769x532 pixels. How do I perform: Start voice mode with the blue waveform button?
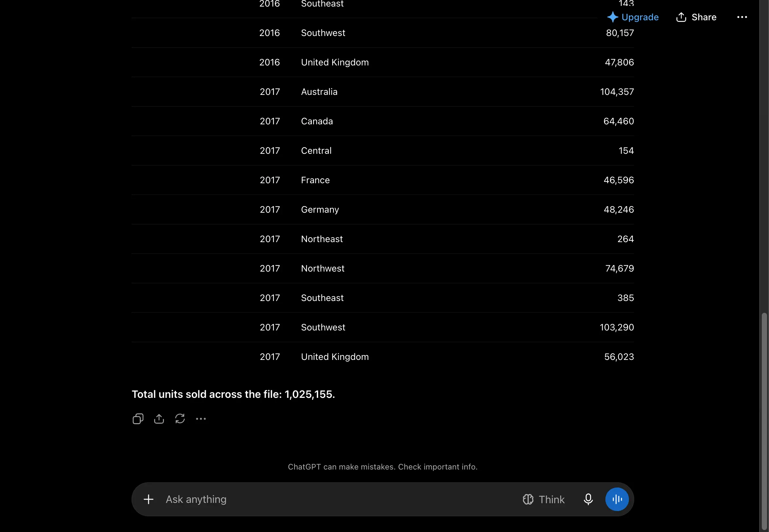[x=617, y=499]
